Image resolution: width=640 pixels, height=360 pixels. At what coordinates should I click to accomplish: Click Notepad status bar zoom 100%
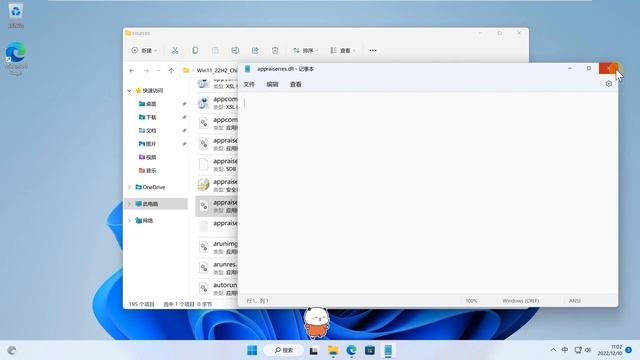pos(471,301)
